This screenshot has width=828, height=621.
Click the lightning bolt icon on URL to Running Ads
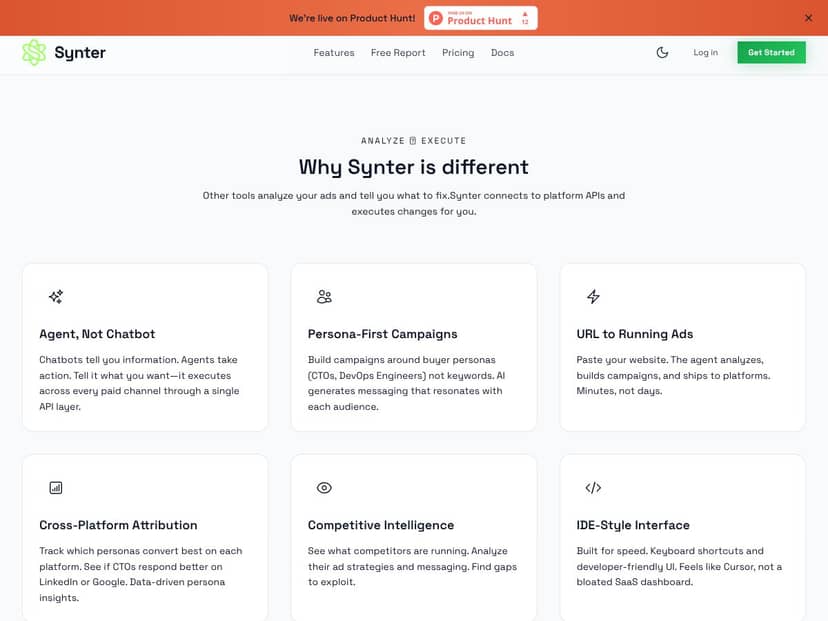point(593,296)
